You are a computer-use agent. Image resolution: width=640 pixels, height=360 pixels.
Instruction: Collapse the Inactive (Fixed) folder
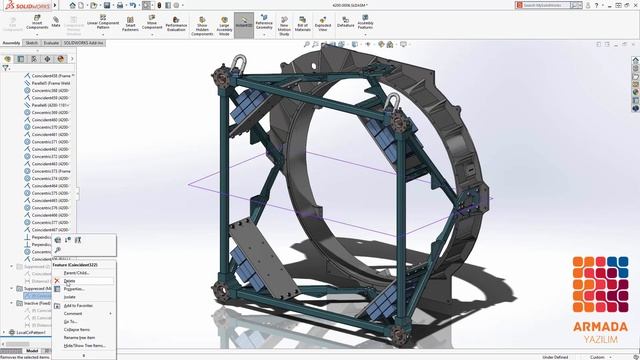11,303
